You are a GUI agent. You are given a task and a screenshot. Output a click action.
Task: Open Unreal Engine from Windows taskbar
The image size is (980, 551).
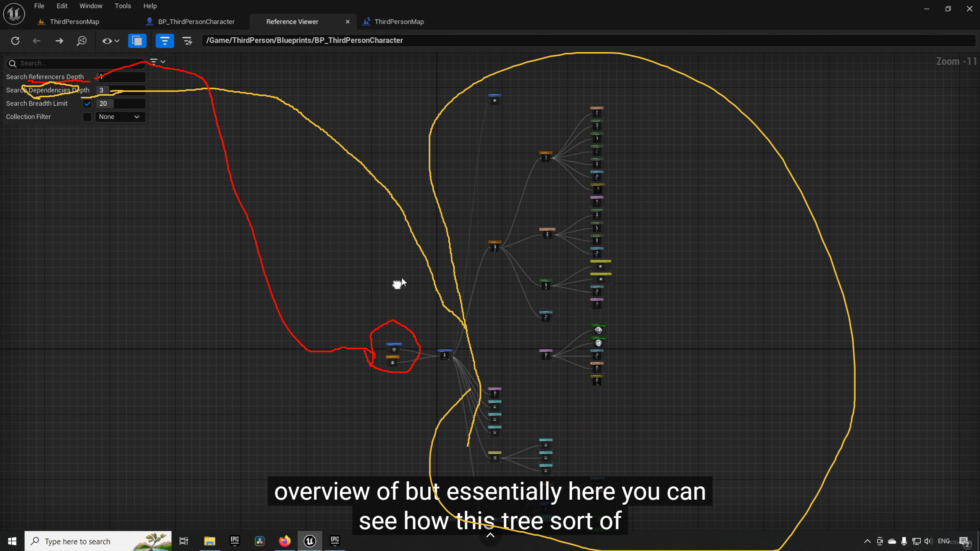click(x=310, y=541)
